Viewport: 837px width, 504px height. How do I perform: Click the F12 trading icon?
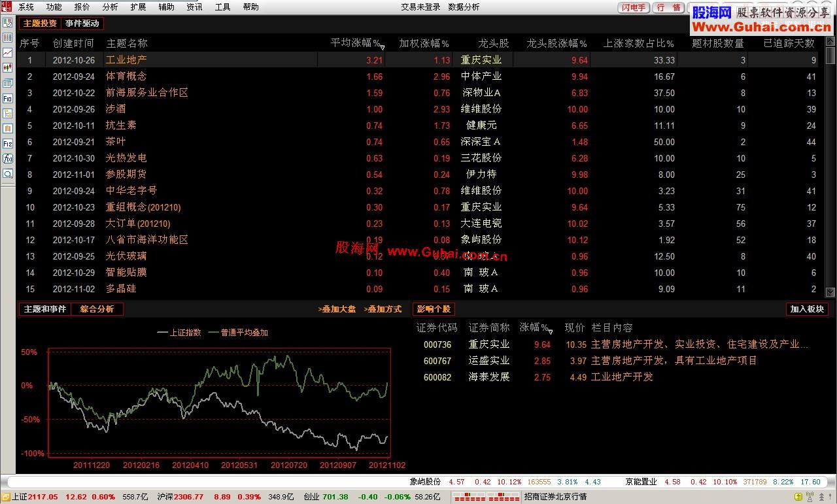point(8,143)
